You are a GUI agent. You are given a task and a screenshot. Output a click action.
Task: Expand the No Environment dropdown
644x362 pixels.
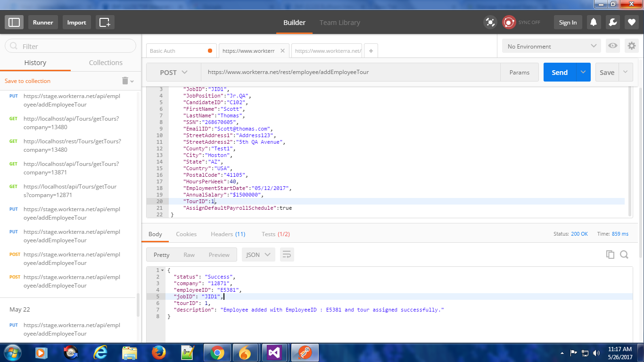tap(551, 46)
